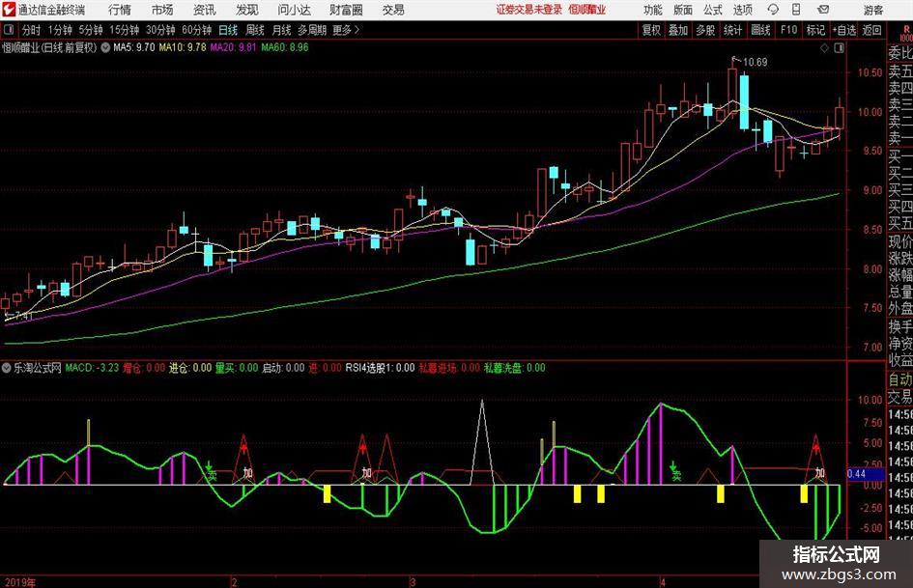913x588 pixels.
Task: Select the 日线 daily period tab
Action: click(228, 30)
